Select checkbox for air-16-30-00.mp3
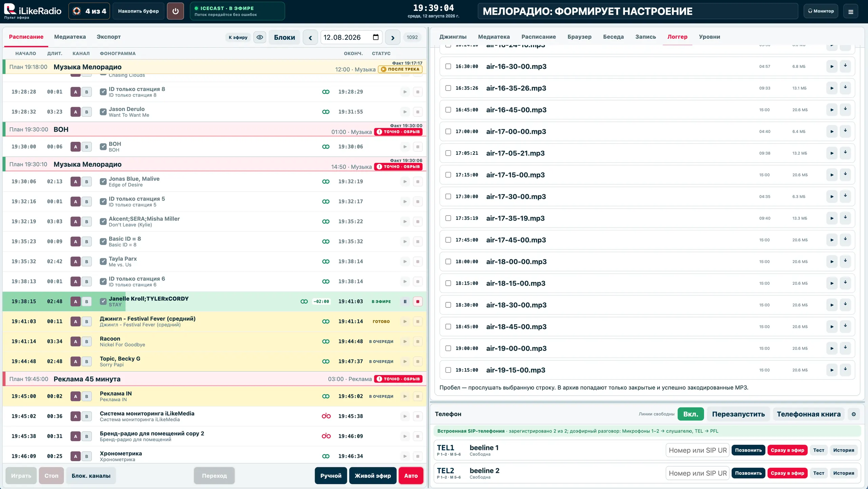 [448, 67]
